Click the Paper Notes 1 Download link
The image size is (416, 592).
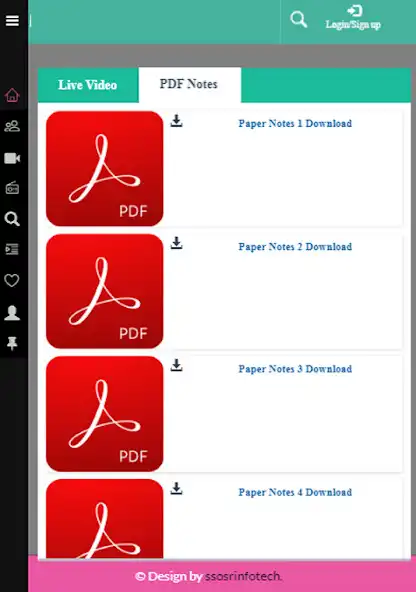[x=295, y=123]
